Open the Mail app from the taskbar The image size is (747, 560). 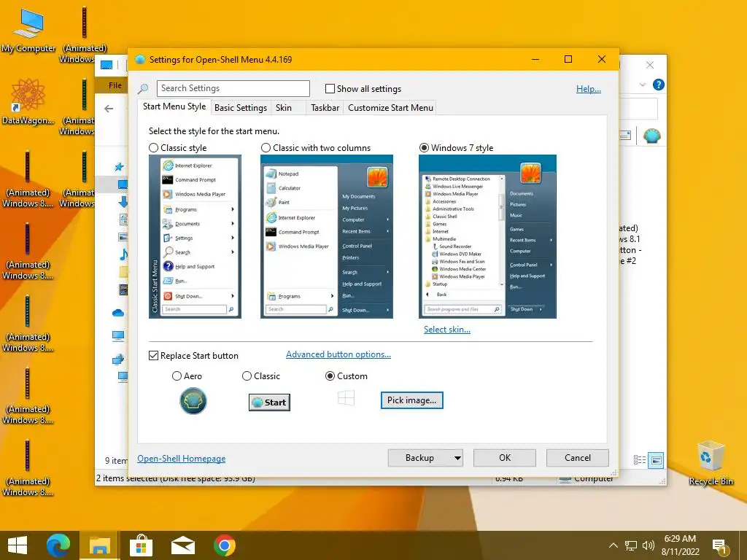coord(183,545)
